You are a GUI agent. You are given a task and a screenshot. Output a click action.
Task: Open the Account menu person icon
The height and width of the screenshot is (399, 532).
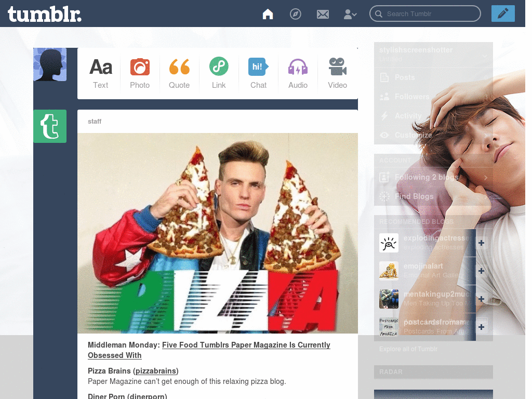(x=350, y=14)
